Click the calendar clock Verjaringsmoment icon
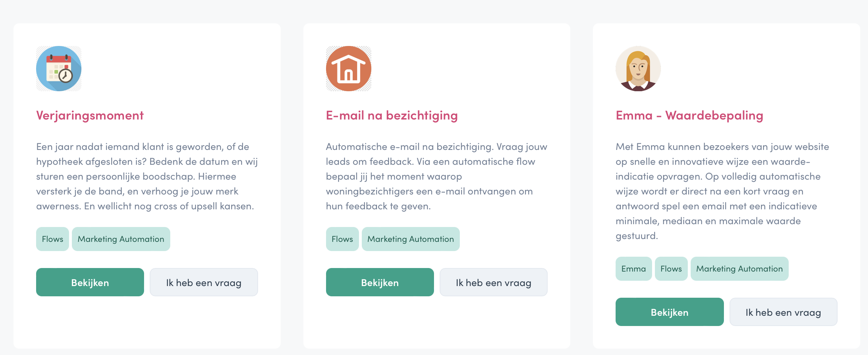The width and height of the screenshot is (868, 355). 59,69
